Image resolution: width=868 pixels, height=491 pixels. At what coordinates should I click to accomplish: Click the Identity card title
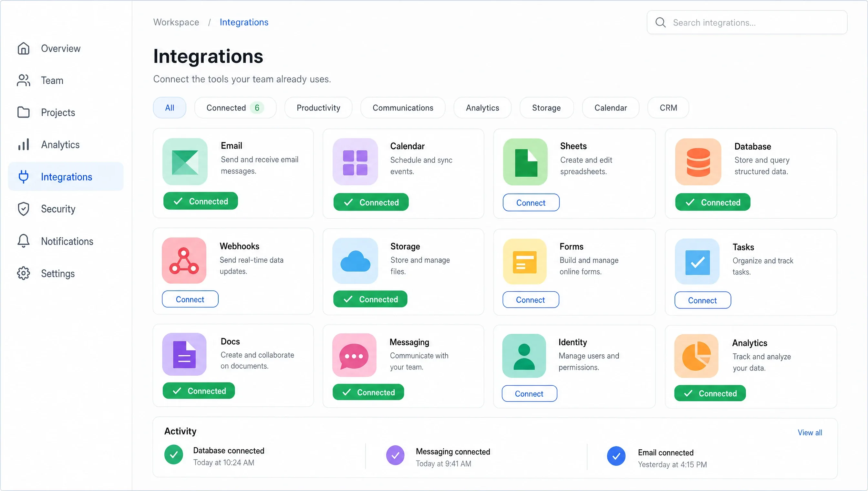(x=573, y=342)
